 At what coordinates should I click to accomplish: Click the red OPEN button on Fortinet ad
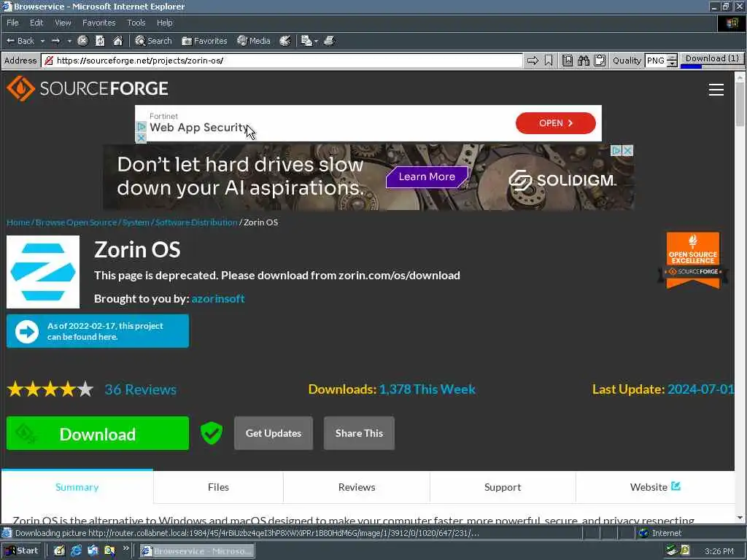click(555, 122)
